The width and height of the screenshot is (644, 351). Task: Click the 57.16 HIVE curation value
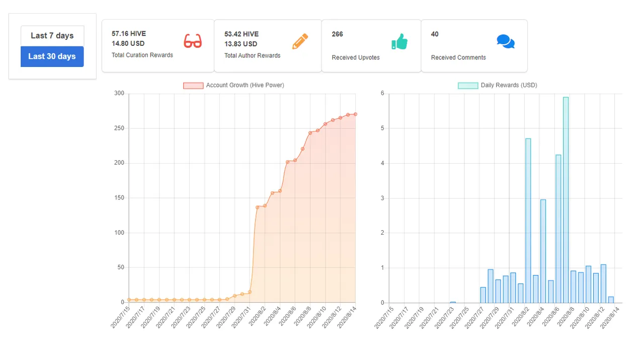click(x=129, y=34)
